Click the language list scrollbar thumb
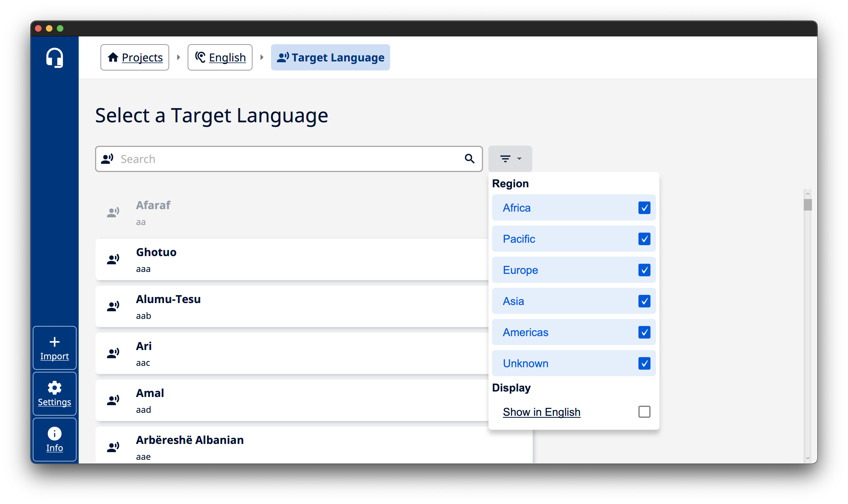 click(x=808, y=205)
